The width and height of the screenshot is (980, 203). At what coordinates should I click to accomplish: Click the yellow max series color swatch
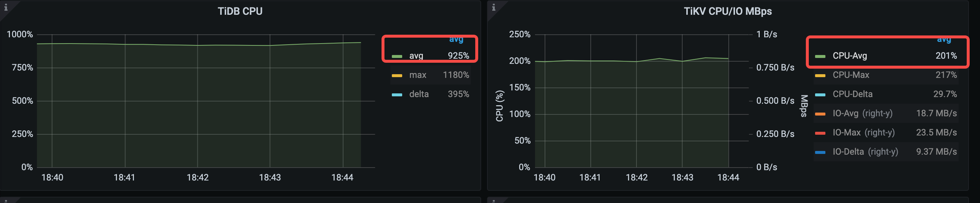tap(397, 75)
